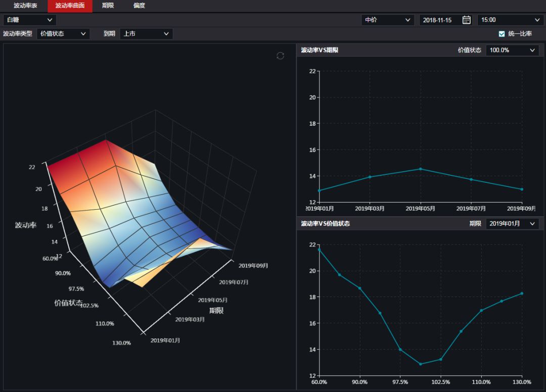Open the 偏度 tab

click(x=139, y=6)
